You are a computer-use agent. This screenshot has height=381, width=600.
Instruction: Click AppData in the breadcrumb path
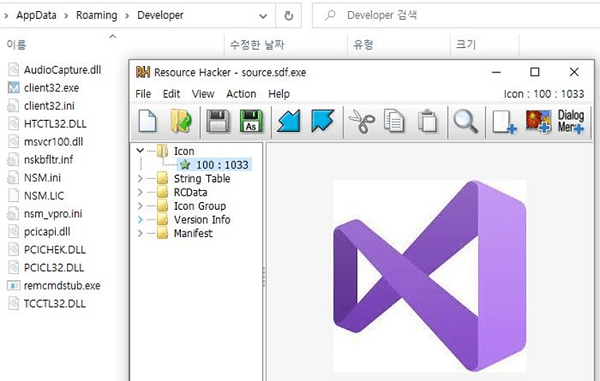pyautogui.click(x=36, y=15)
